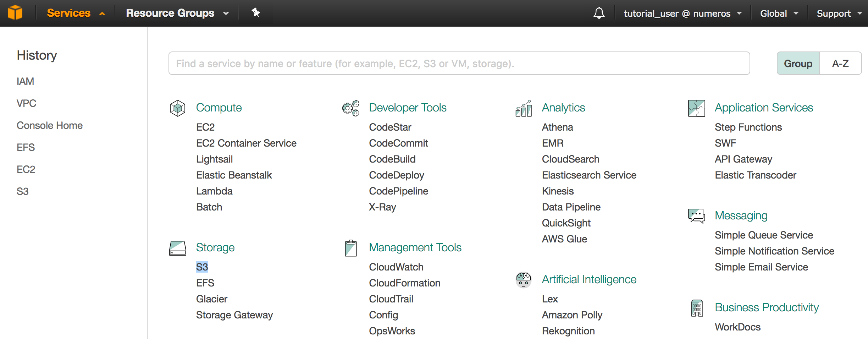Click the Developer Tools gears icon
Screen dimensions: 868x339
click(x=350, y=108)
